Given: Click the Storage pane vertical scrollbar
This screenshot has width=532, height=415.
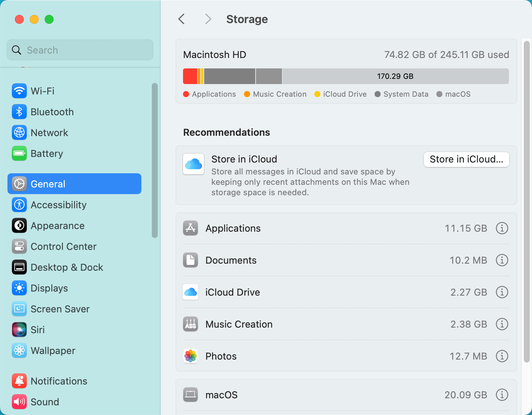Looking at the screenshot, I should coord(526,201).
